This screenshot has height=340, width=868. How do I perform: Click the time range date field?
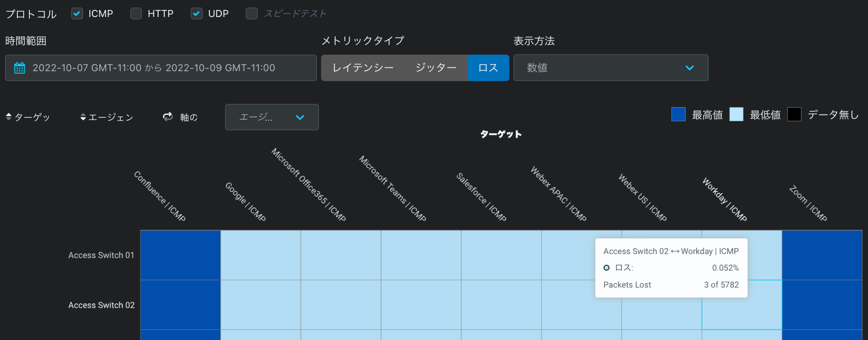161,68
